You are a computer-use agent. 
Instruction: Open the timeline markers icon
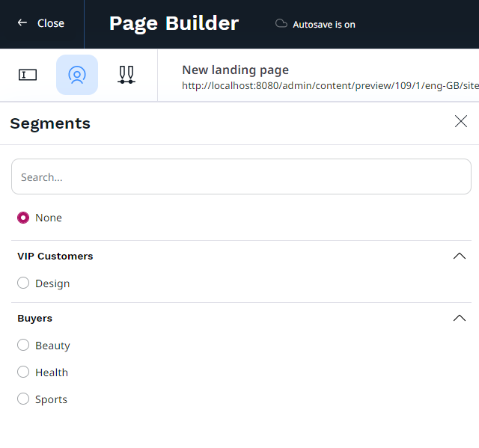coord(126,75)
